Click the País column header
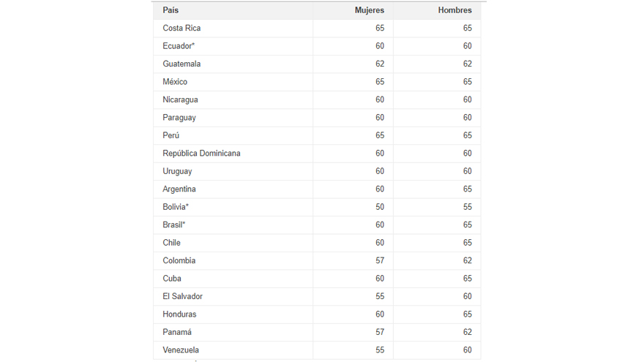The height and width of the screenshot is (362, 644). coord(171,10)
